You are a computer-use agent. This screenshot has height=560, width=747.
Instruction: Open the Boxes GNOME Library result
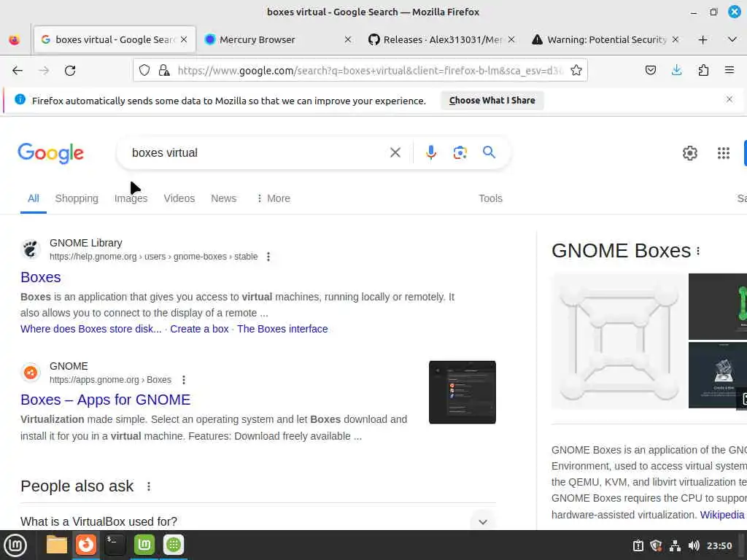(x=41, y=277)
